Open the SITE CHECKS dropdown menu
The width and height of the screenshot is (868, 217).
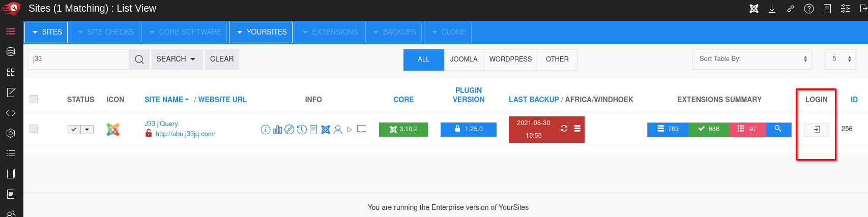tap(105, 32)
